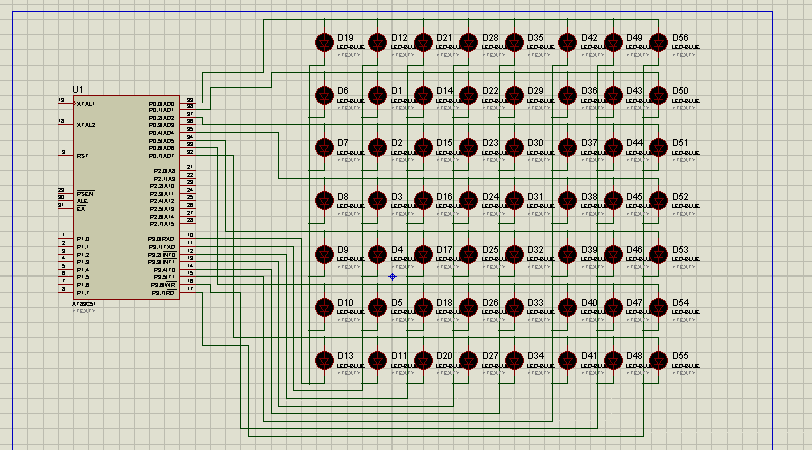Click the D20 reference label
The width and height of the screenshot is (812, 450).
444,356
